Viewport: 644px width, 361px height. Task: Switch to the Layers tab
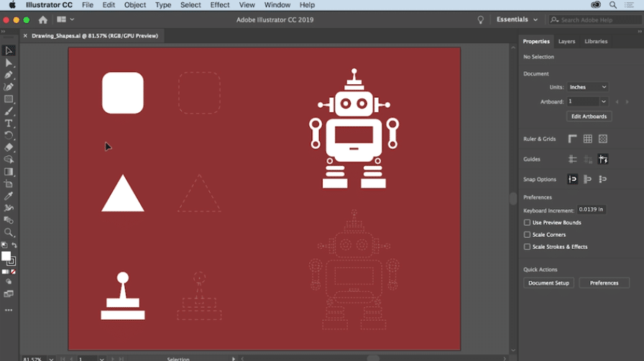pyautogui.click(x=566, y=42)
